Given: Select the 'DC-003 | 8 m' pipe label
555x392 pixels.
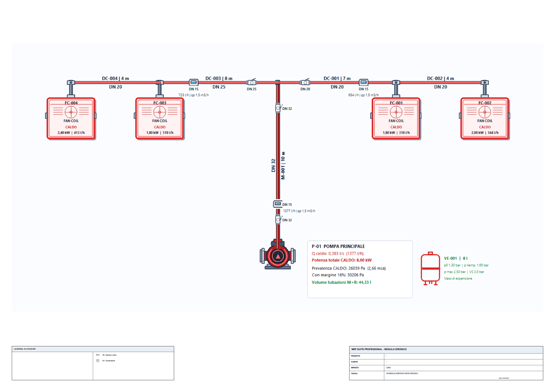Looking at the screenshot, I should coord(219,78).
